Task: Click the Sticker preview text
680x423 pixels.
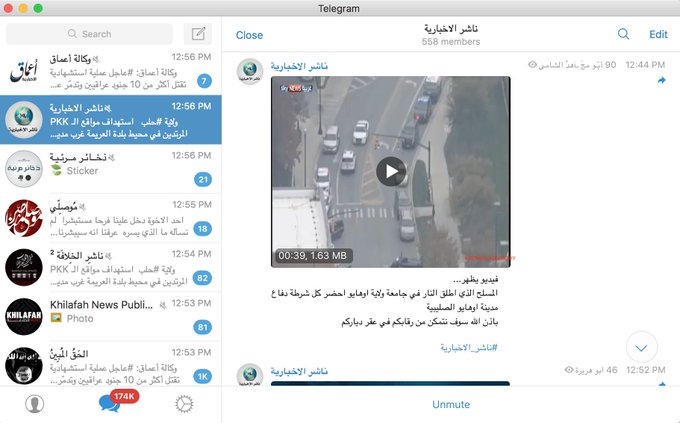Action: click(x=82, y=171)
